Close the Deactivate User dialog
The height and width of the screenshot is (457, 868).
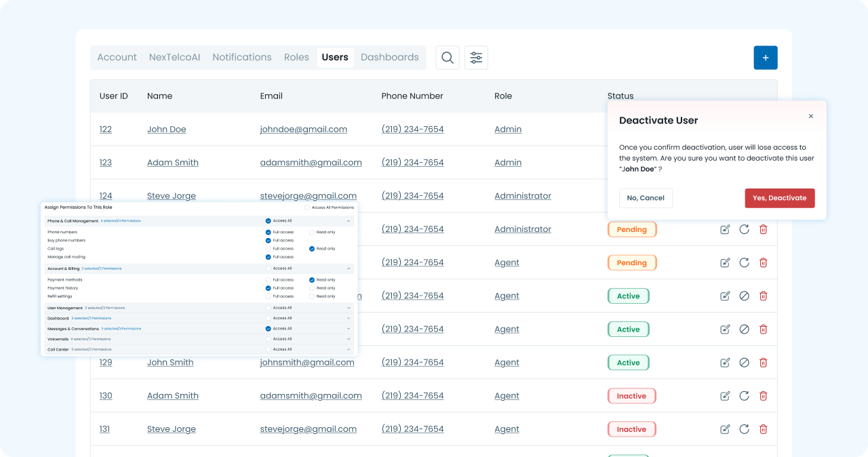(810, 117)
